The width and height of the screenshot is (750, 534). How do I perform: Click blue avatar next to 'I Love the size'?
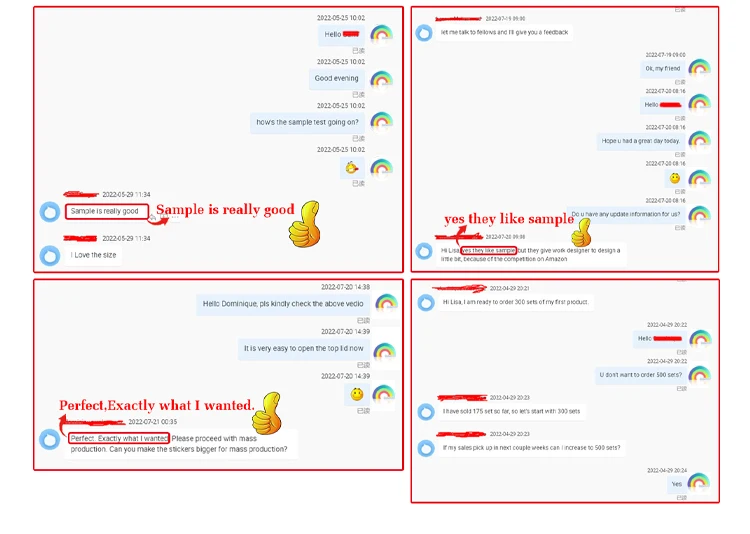(50, 256)
